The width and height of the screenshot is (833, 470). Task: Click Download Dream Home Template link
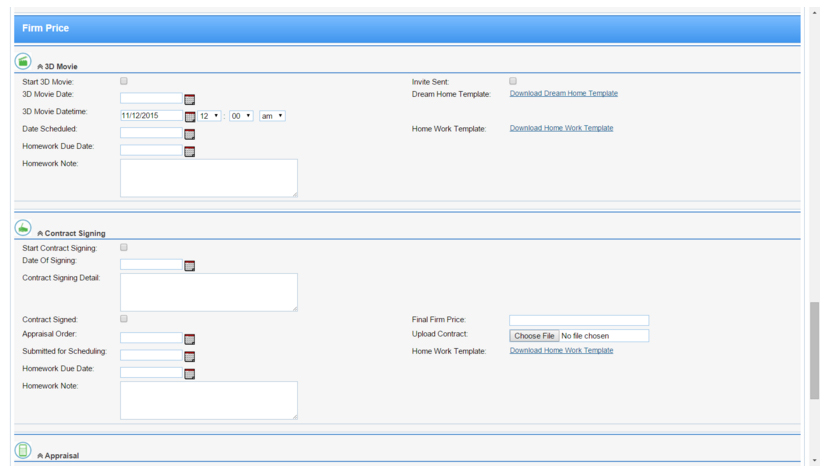point(564,93)
